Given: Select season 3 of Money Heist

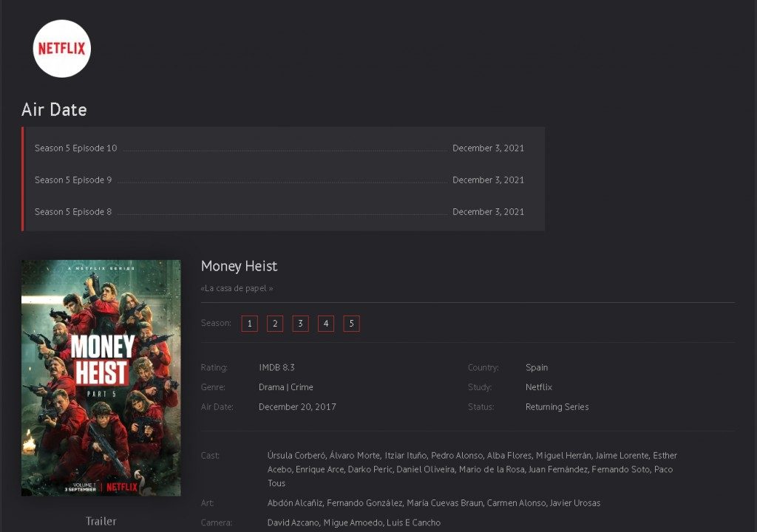Looking at the screenshot, I should pos(300,323).
